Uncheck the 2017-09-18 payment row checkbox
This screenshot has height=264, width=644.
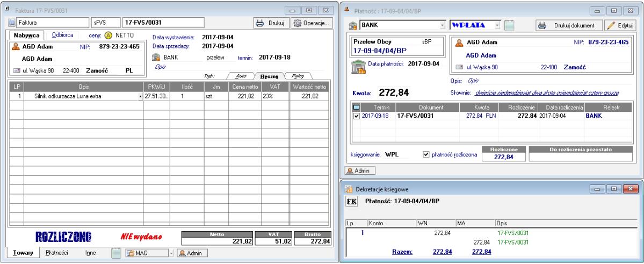tap(356, 116)
